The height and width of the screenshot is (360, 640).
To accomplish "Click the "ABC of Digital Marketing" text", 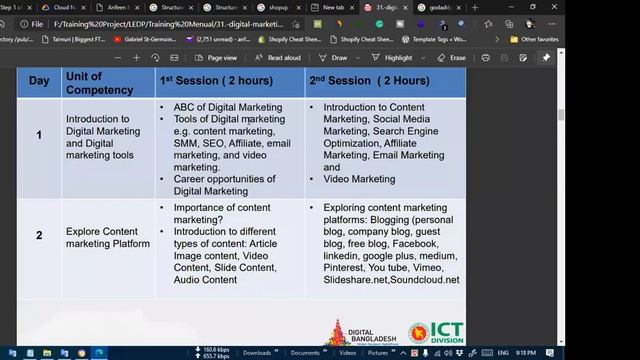I will pyautogui.click(x=228, y=107).
